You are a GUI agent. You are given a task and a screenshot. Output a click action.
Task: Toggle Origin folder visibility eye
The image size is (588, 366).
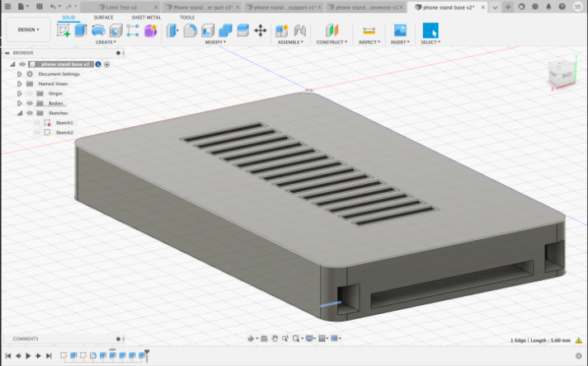pos(30,93)
